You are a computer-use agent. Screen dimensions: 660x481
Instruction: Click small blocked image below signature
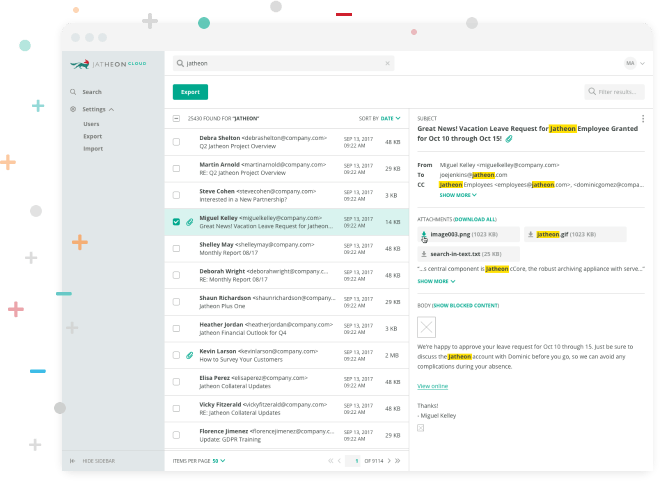[420, 428]
